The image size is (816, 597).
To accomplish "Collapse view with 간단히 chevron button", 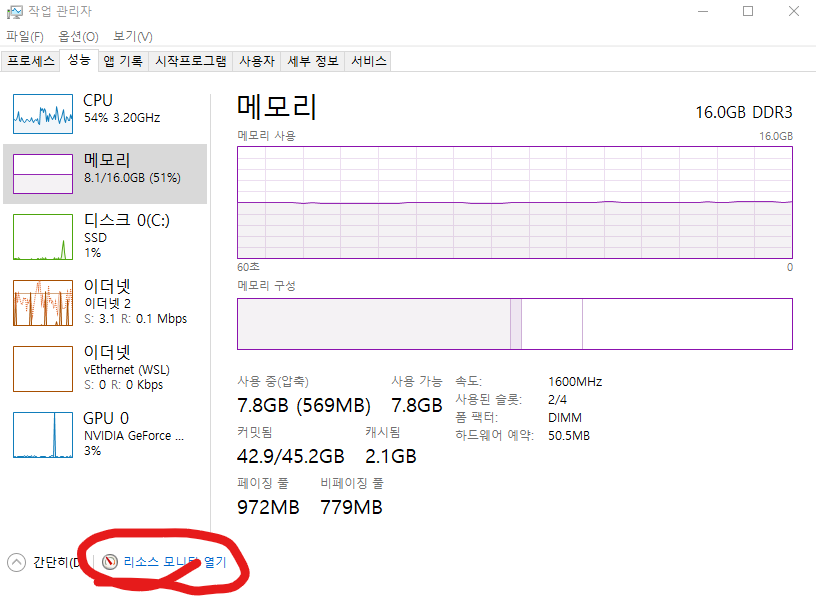I will pos(16,562).
